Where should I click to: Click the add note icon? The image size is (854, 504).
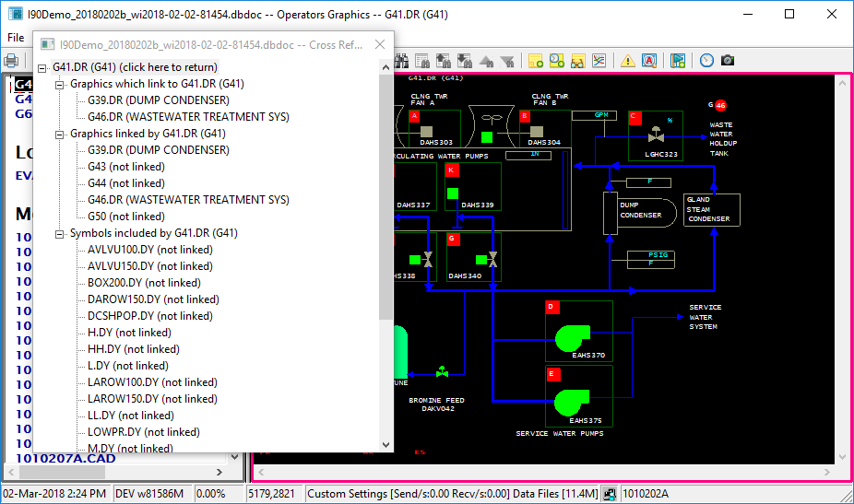(536, 61)
